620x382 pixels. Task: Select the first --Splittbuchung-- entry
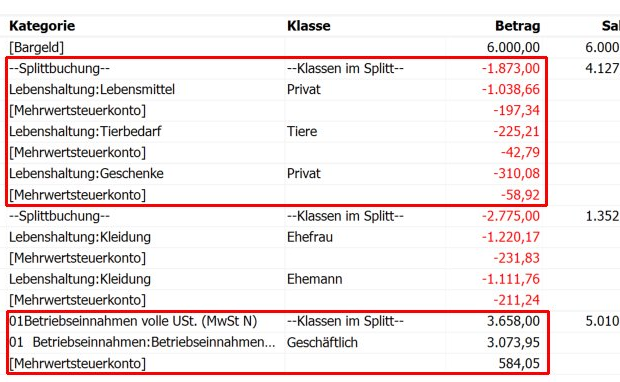(x=59, y=68)
